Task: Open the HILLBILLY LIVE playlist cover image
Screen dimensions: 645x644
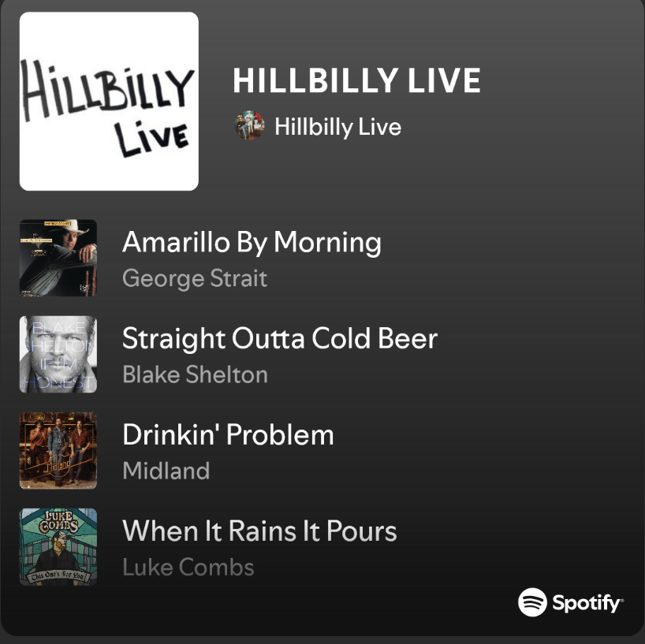Action: [109, 100]
